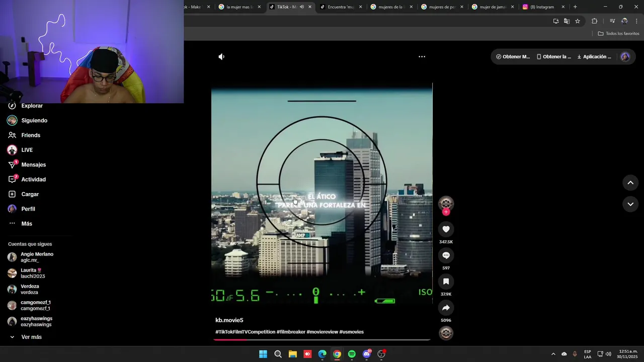
Task: Open comments showing 597 count
Action: [x=446, y=255]
